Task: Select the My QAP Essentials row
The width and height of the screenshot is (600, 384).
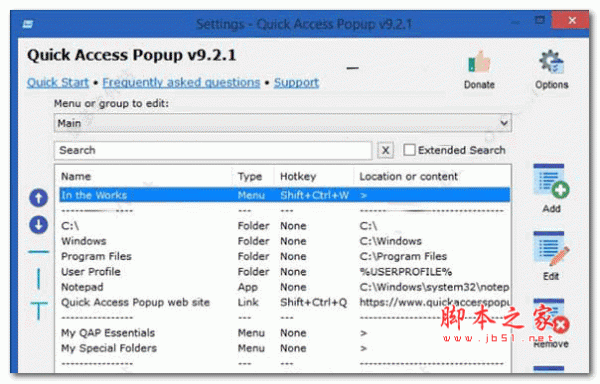Action: point(285,333)
